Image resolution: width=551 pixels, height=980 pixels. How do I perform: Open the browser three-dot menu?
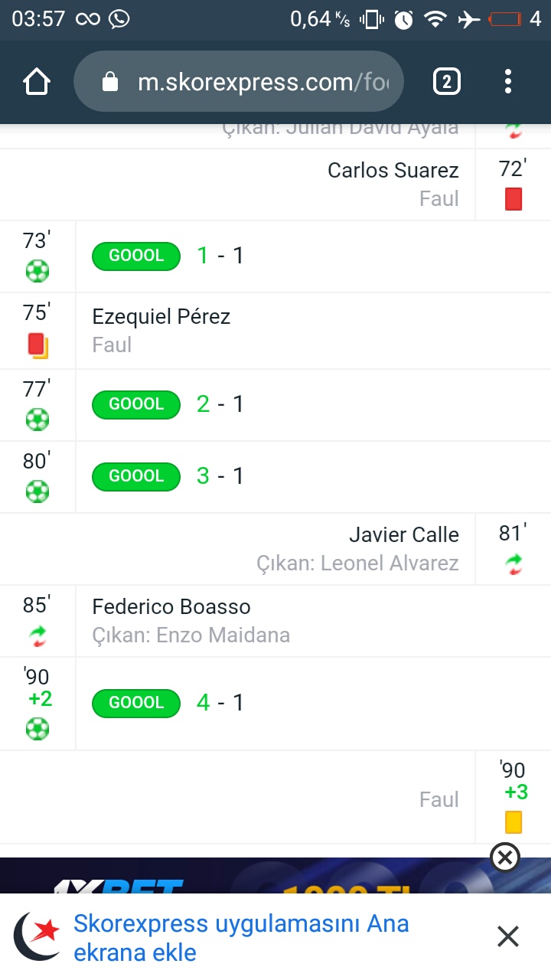(507, 81)
